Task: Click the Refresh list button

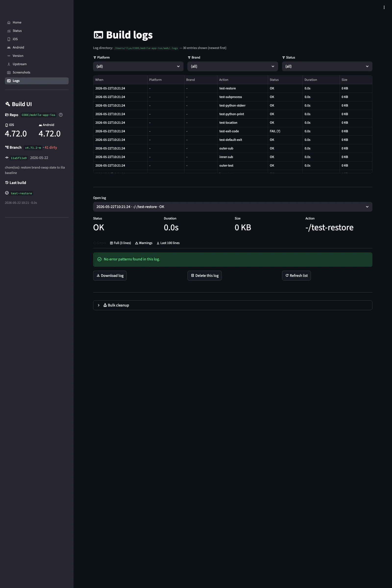Action: point(296,275)
